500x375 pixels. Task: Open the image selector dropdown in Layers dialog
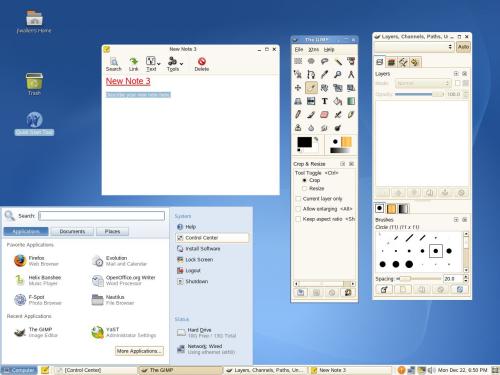[x=414, y=47]
